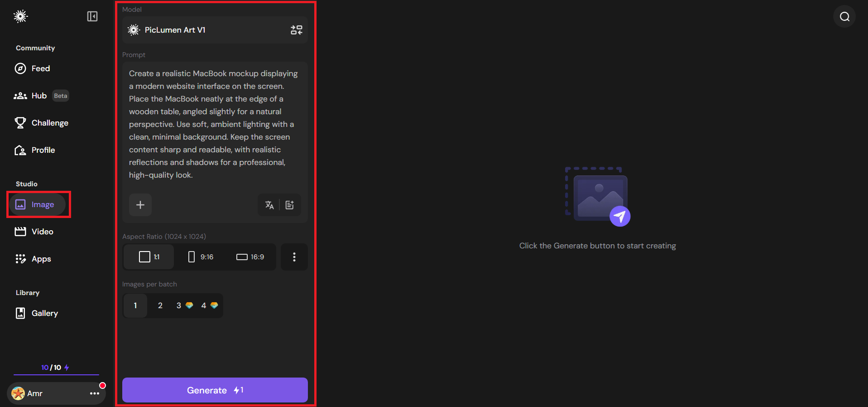Open the Profile page

pyautogui.click(x=34, y=150)
